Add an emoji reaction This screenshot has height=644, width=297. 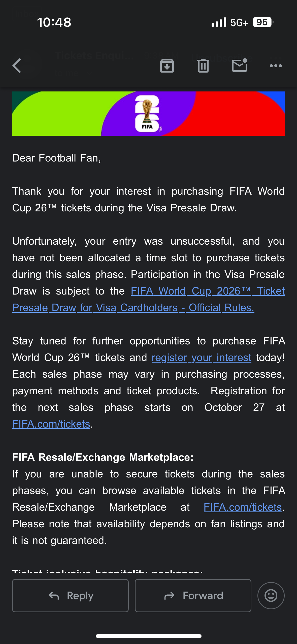point(271,596)
